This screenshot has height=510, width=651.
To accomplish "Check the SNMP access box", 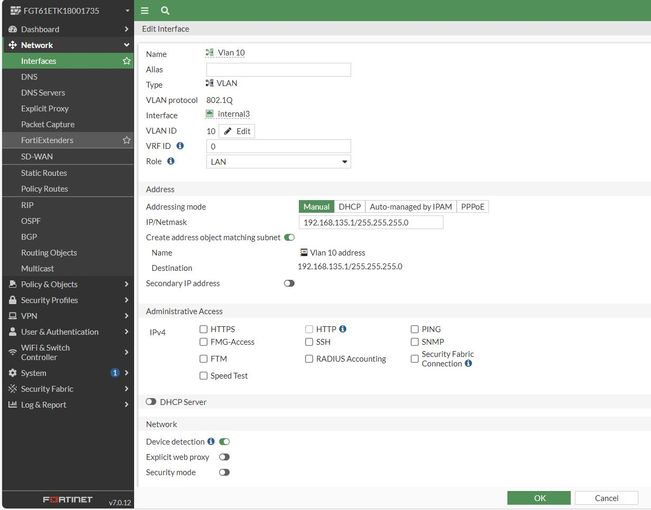I will [414, 342].
